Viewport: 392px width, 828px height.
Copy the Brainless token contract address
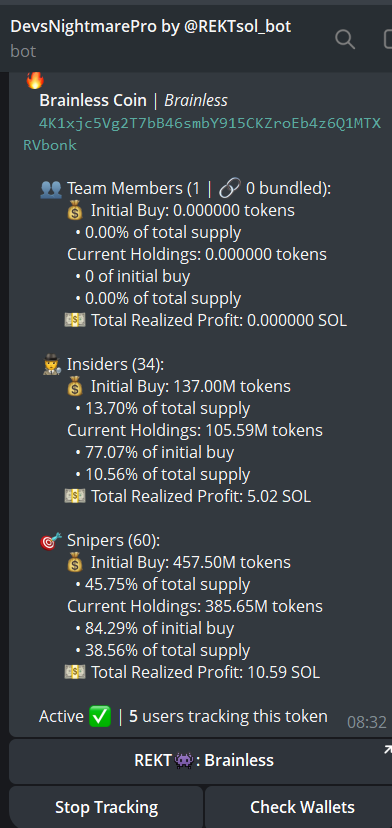[x=202, y=134]
